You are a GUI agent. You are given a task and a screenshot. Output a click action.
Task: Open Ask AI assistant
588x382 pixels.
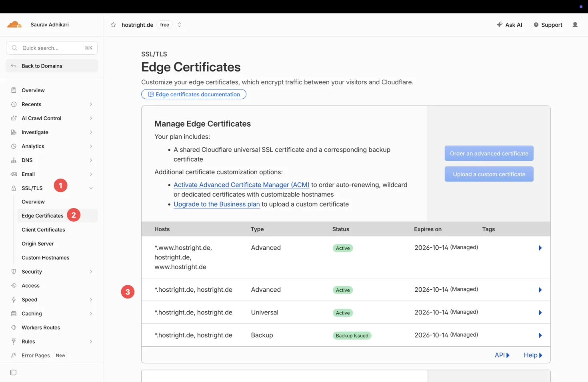(509, 25)
